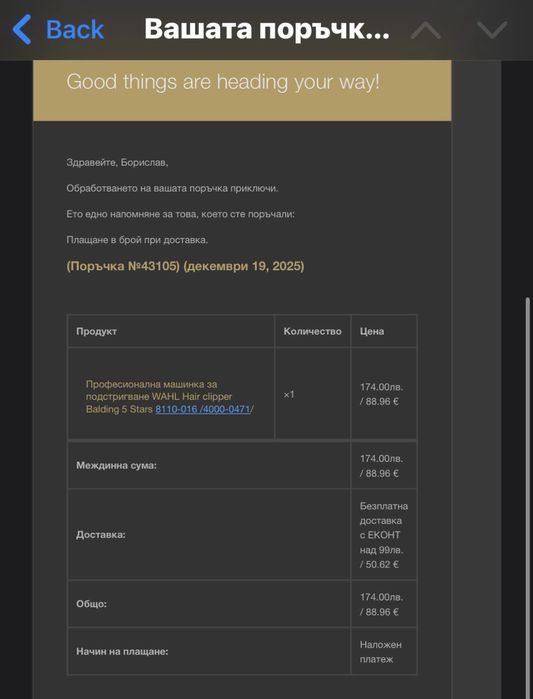Image resolution: width=533 pixels, height=699 pixels.
Task: Tap the Back text label
Action: 75,30
